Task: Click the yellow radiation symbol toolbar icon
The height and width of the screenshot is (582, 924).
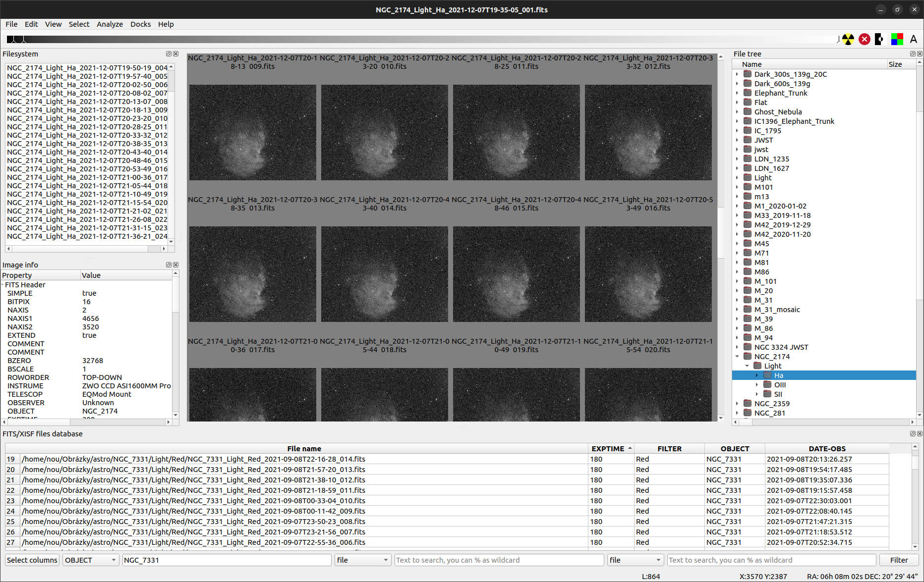Action: [x=848, y=39]
